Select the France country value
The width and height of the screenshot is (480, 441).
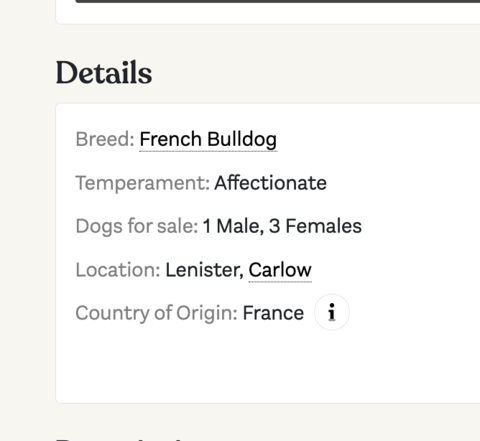coord(273,313)
